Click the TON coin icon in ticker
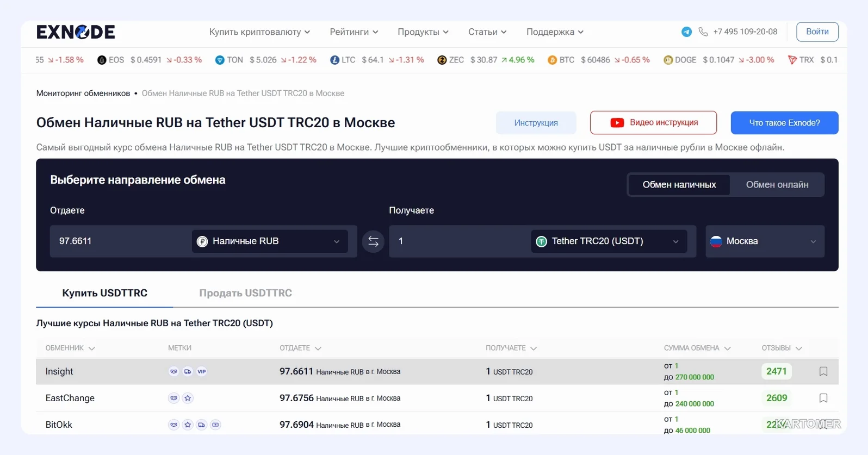Viewport: 868px width, 455px height. click(x=220, y=60)
